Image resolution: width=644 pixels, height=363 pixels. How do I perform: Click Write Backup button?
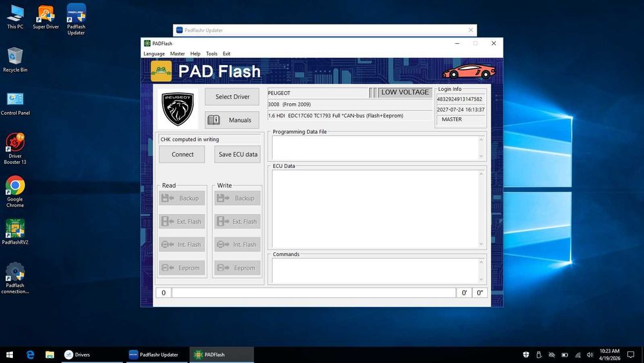[x=238, y=198]
